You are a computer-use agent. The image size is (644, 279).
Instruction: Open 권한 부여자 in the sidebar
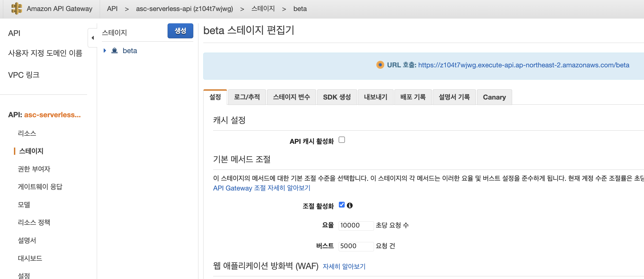click(x=34, y=169)
